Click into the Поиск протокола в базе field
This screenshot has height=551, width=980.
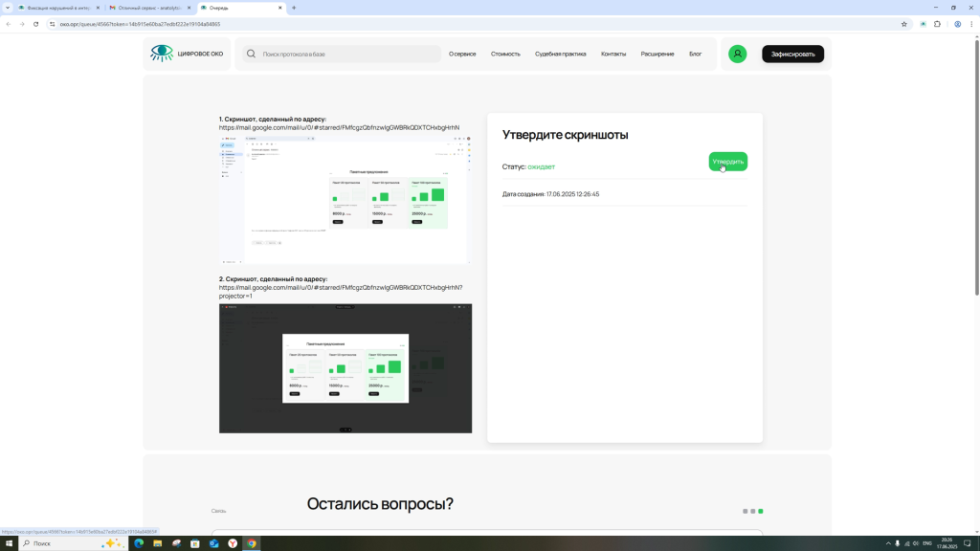[345, 54]
